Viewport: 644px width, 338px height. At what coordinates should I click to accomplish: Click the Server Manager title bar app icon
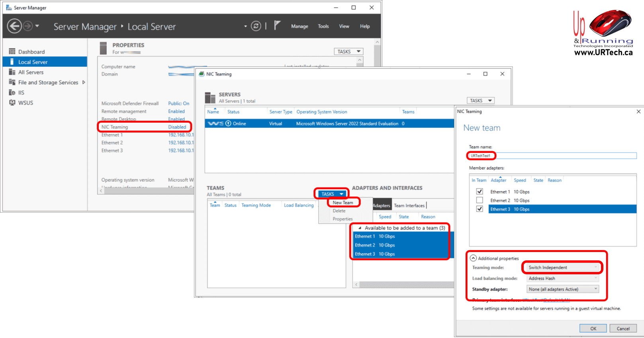(9, 8)
